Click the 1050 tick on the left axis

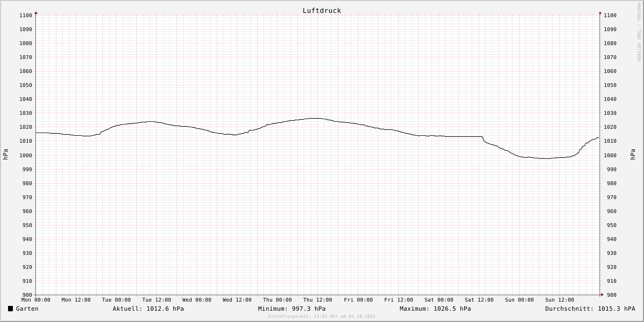(x=26, y=85)
